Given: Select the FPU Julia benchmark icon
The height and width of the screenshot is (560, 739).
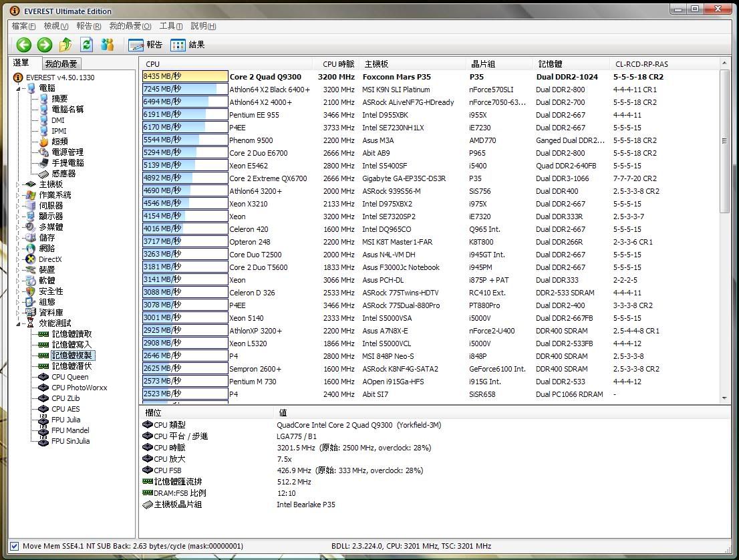Looking at the screenshot, I should coord(43,420).
